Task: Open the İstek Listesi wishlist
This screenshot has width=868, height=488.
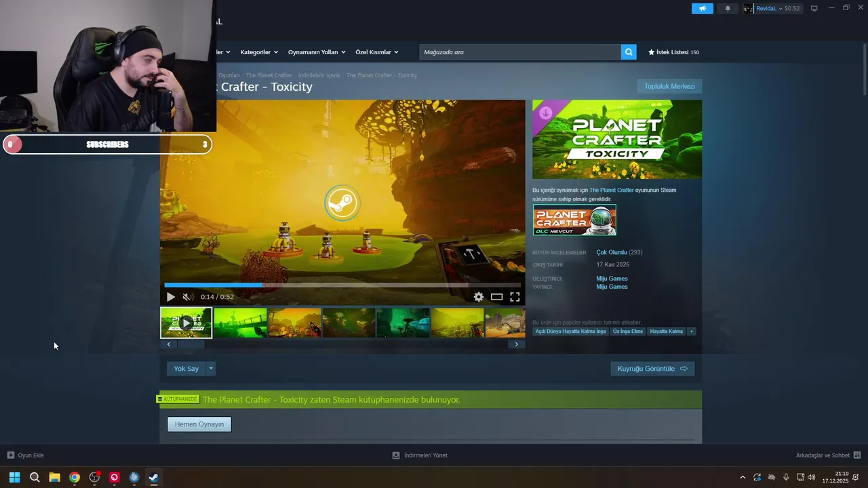Action: (x=673, y=52)
